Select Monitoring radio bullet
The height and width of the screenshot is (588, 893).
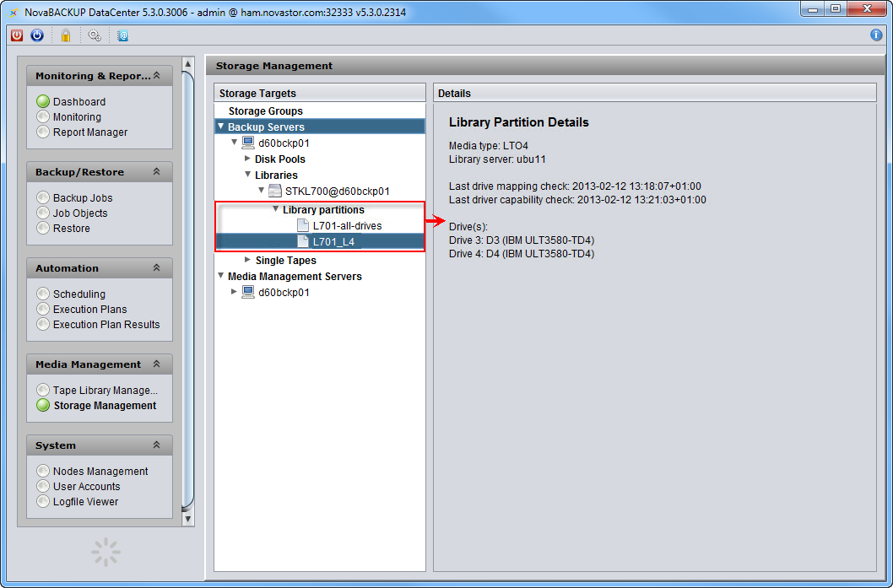tap(43, 116)
